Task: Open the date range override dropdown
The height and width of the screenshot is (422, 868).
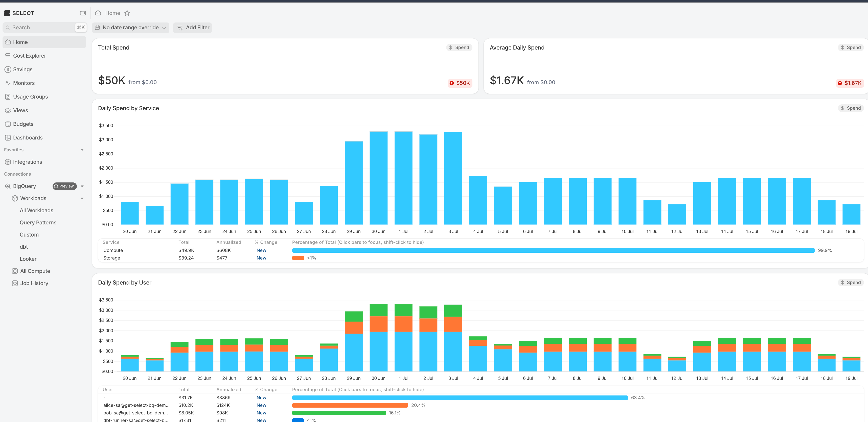Action: click(130, 28)
